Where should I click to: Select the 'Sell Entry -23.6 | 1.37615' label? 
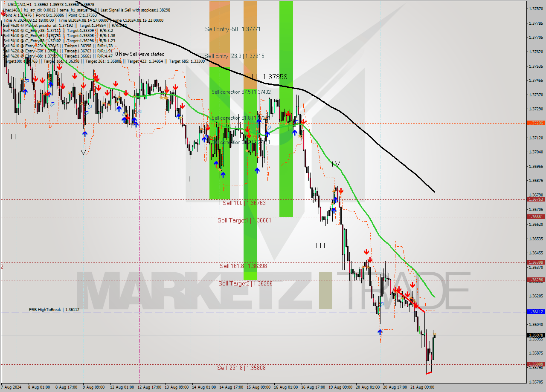(x=234, y=56)
